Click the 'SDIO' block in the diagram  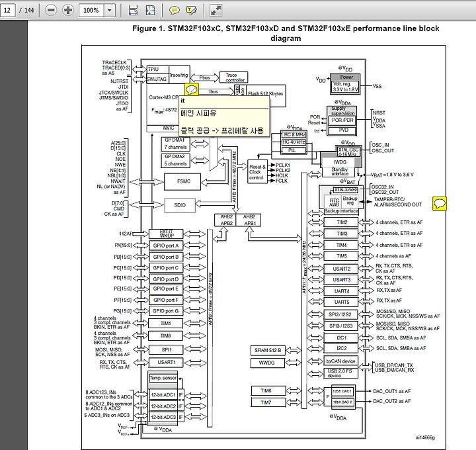[180, 205]
